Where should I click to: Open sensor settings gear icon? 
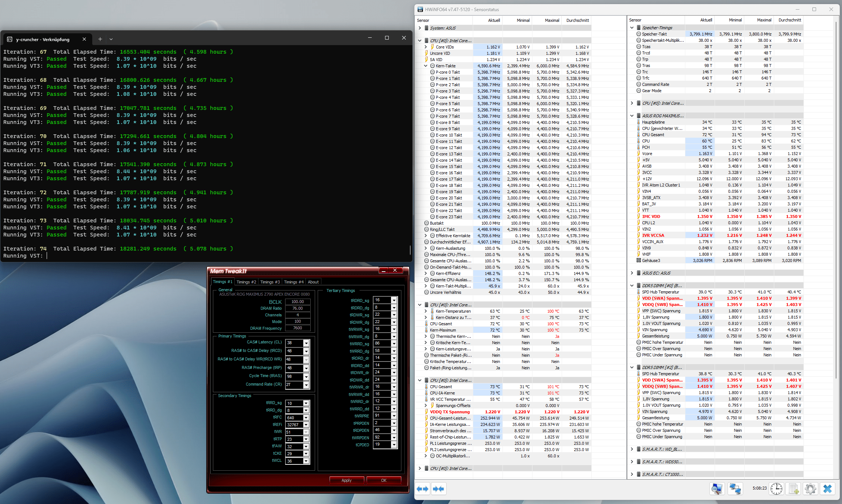[x=810, y=488]
